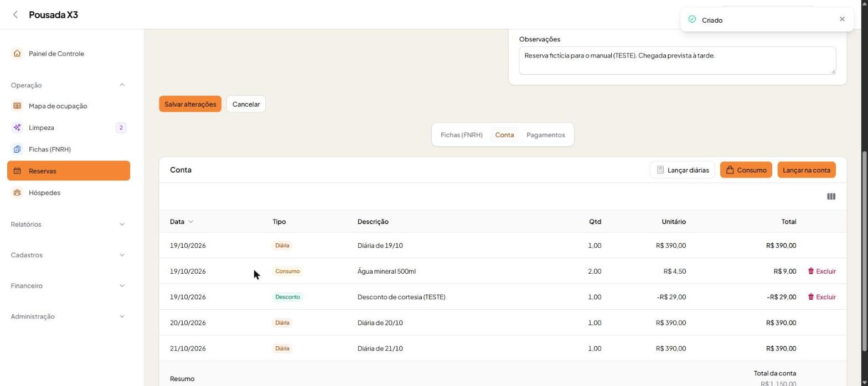The image size is (868, 386).
Task: Click the receipt icon on Lançar diárias button
Action: [x=660, y=170]
